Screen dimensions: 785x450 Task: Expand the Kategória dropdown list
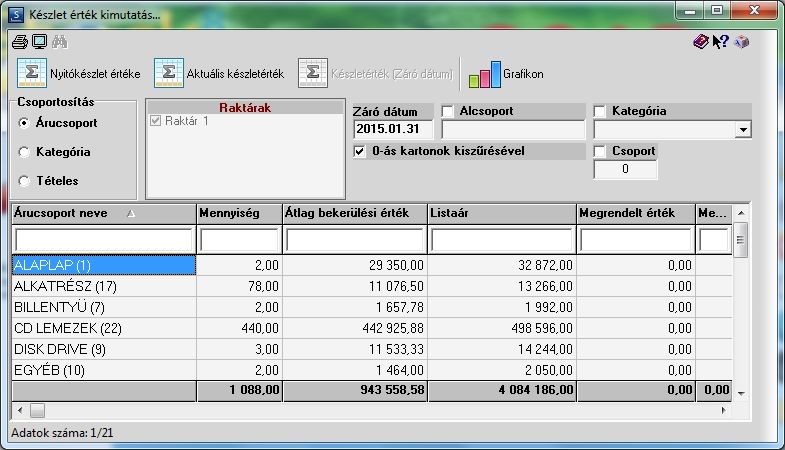point(743,130)
